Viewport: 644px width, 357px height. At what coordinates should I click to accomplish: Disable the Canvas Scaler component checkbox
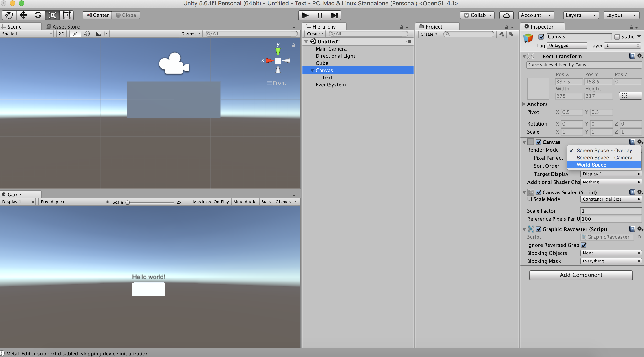(x=538, y=192)
